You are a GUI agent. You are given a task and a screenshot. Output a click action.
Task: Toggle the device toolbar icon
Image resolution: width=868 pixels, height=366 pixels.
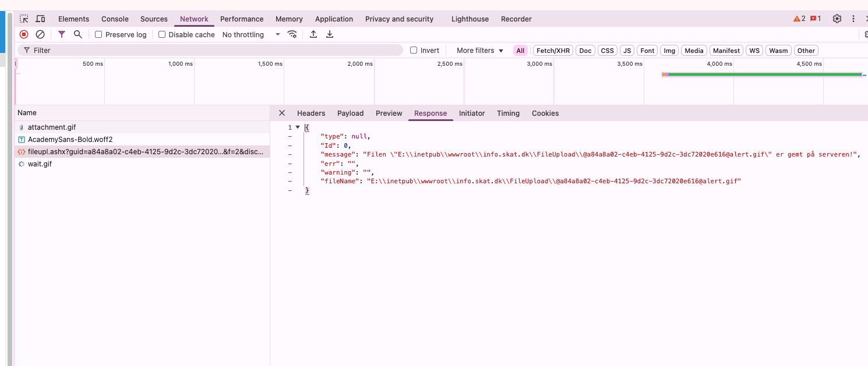(x=40, y=19)
